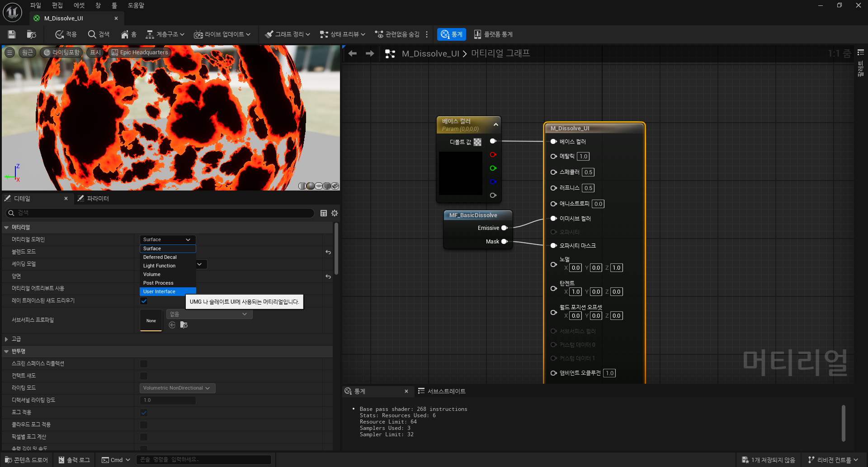868x467 pixels.
Task: Open the details panel settings gear
Action: [x=335, y=213]
